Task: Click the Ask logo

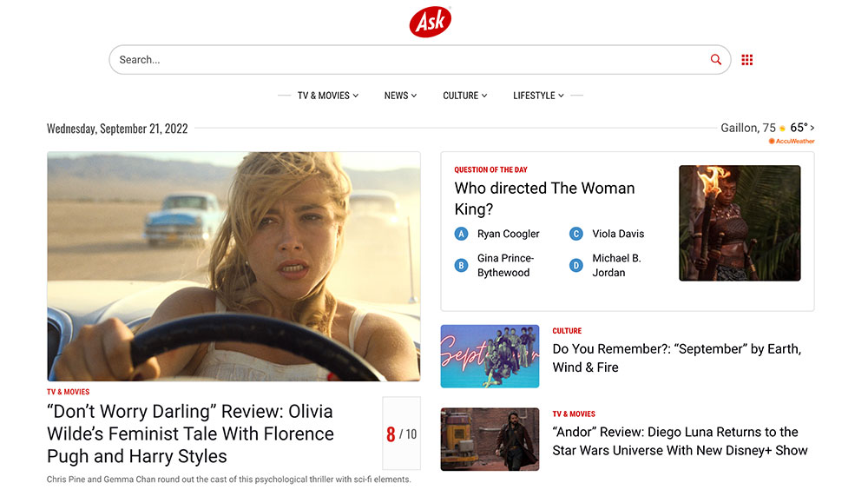Action: (431, 22)
